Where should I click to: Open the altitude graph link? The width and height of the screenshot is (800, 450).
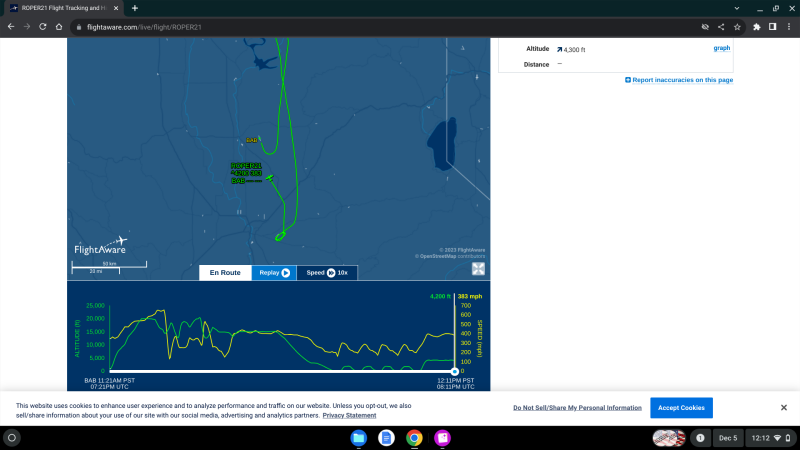point(721,48)
